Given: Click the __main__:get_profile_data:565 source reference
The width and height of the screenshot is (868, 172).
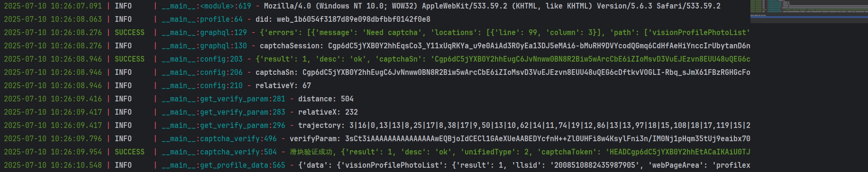Looking at the screenshot, I should point(223,165).
